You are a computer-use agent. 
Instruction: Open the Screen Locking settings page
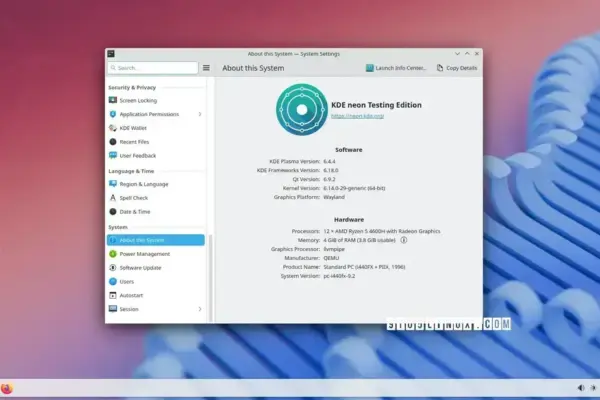point(156,100)
